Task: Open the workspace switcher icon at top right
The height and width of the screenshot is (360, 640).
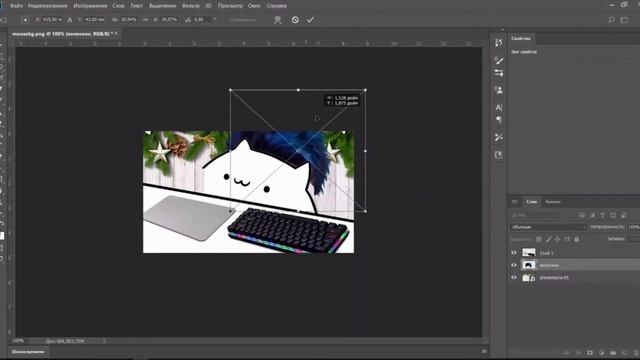Action: click(624, 20)
